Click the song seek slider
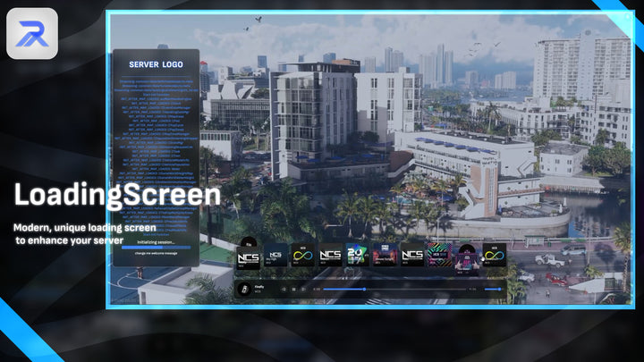The image size is (644, 362). 394,290
